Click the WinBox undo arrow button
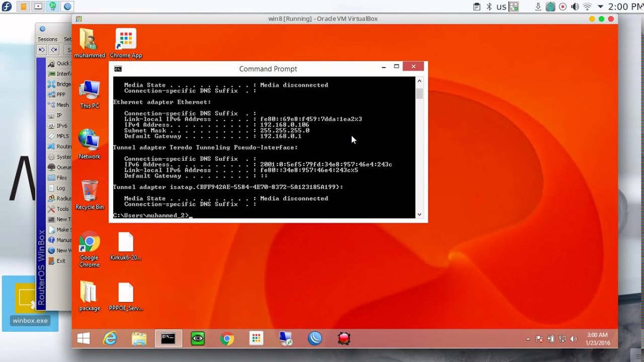 (x=42, y=50)
